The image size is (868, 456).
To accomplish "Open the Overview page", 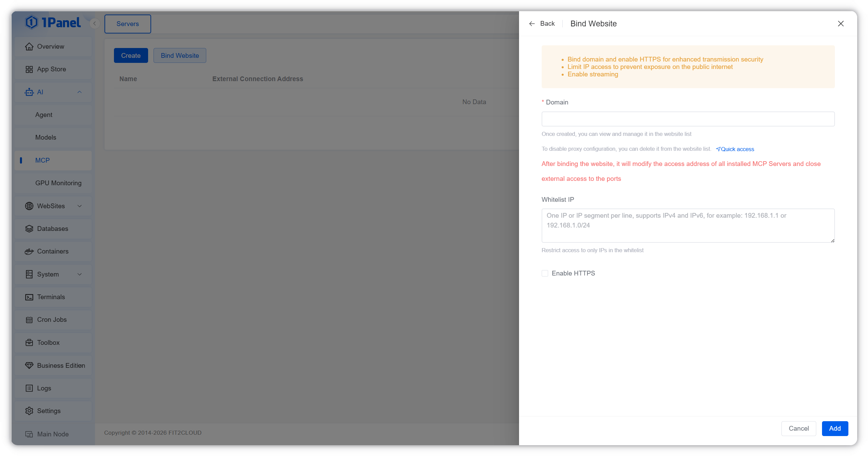I will pyautogui.click(x=53, y=46).
